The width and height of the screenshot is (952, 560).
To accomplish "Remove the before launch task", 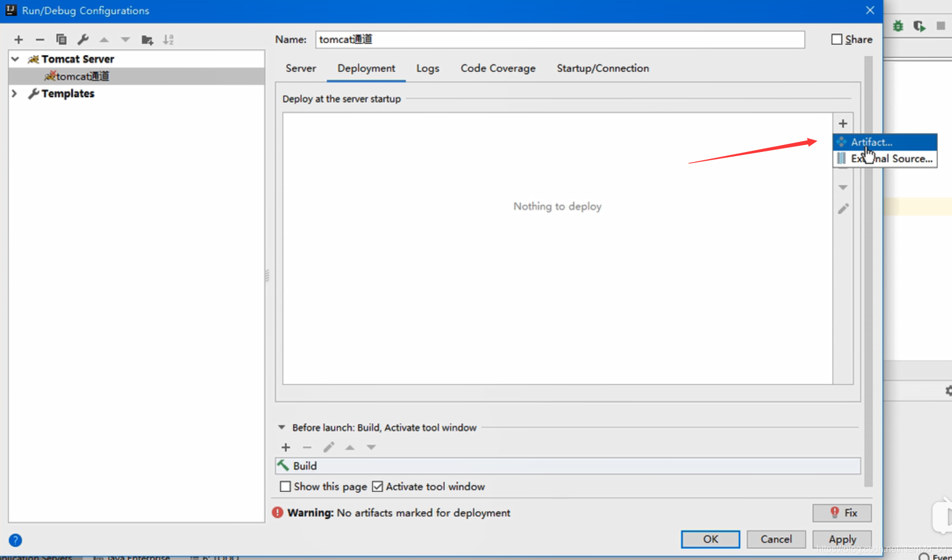I will pos(307,447).
